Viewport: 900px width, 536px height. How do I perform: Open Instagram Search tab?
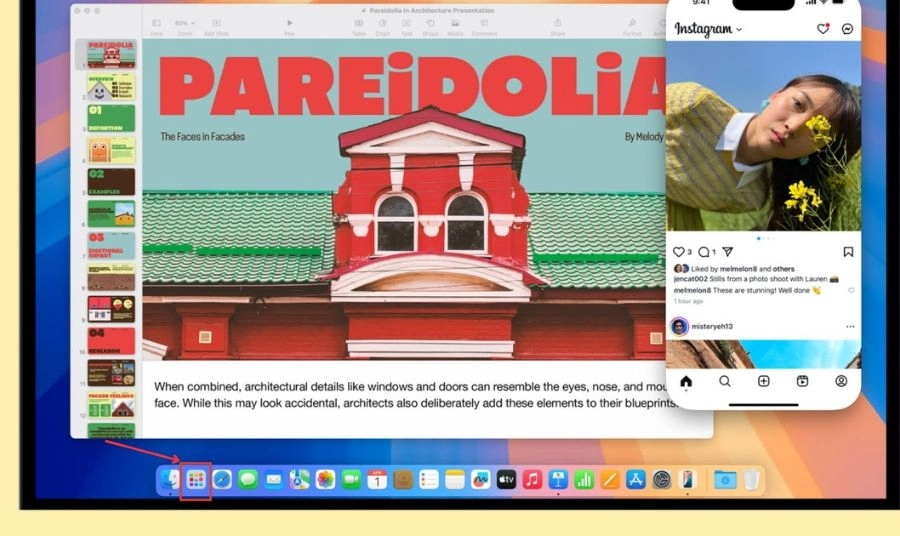tap(725, 381)
